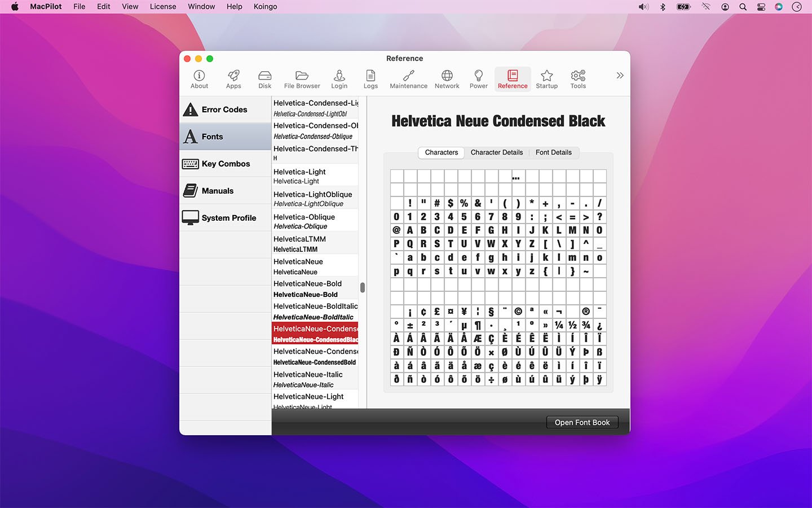The width and height of the screenshot is (812, 508).
Task: Select the Disk toolbar icon
Action: click(x=264, y=79)
